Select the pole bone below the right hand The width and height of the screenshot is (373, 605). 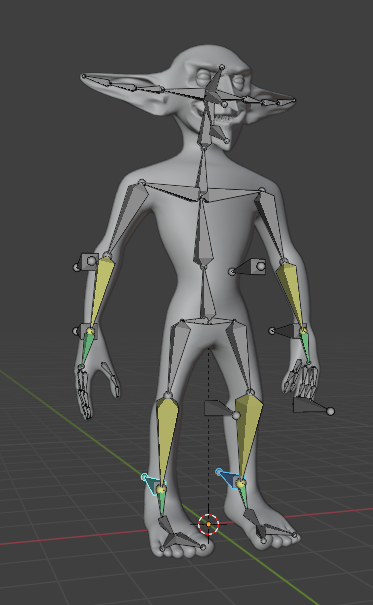(312, 406)
